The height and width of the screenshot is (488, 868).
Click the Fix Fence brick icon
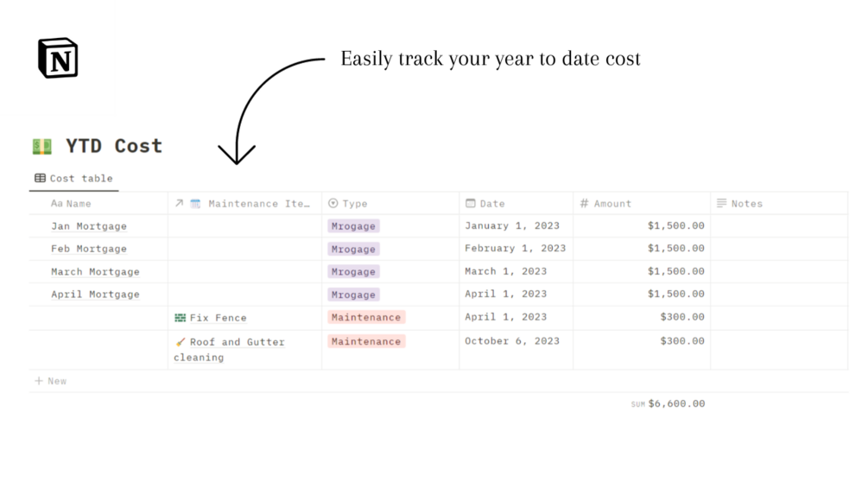(180, 318)
